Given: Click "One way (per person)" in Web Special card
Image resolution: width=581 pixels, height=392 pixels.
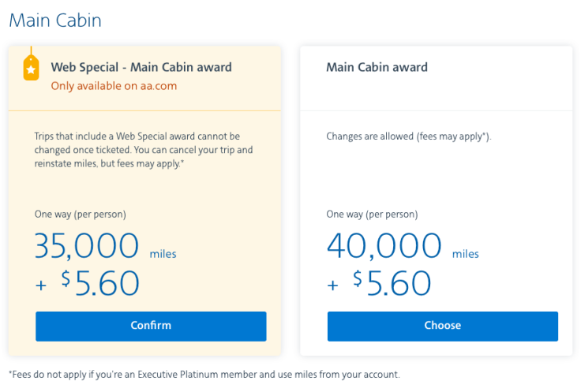Looking at the screenshot, I should pos(81,215).
